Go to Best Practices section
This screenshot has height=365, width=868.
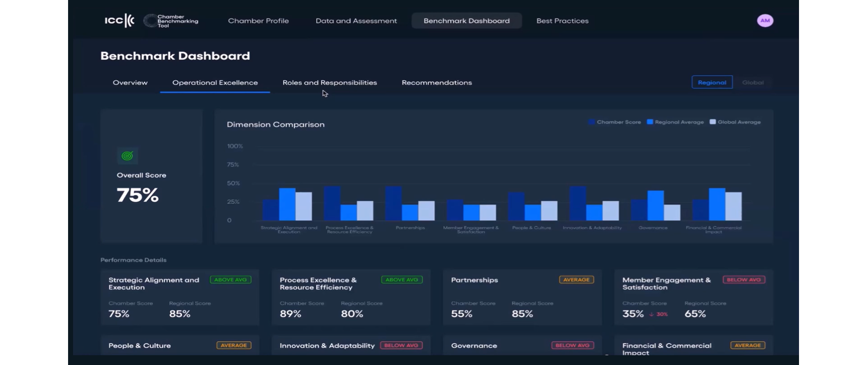coord(562,21)
